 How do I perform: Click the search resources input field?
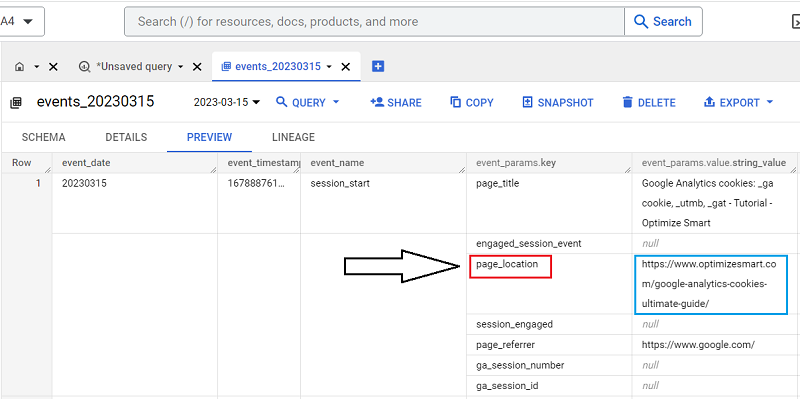point(374,21)
